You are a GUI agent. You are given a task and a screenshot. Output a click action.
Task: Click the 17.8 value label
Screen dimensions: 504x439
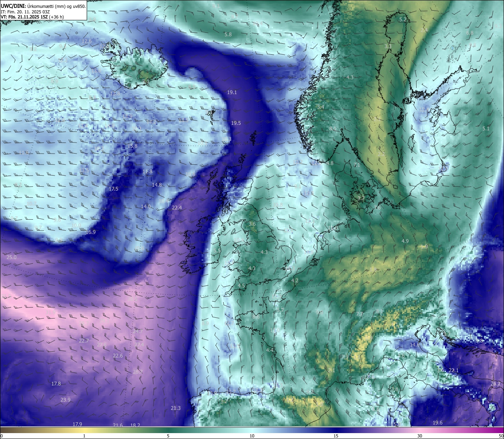coord(56,384)
